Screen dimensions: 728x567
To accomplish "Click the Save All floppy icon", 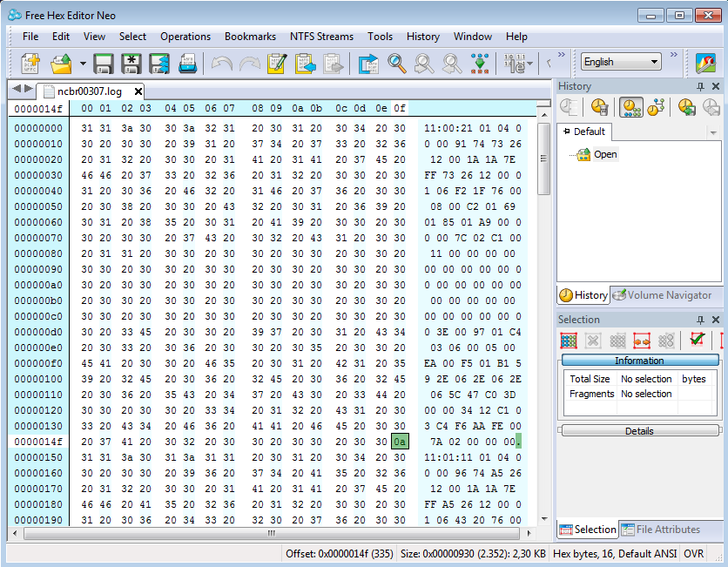I will coord(159,64).
